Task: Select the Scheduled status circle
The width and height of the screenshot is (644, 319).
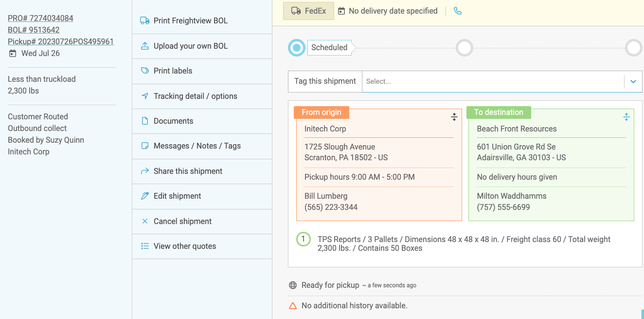Action: pyautogui.click(x=296, y=48)
